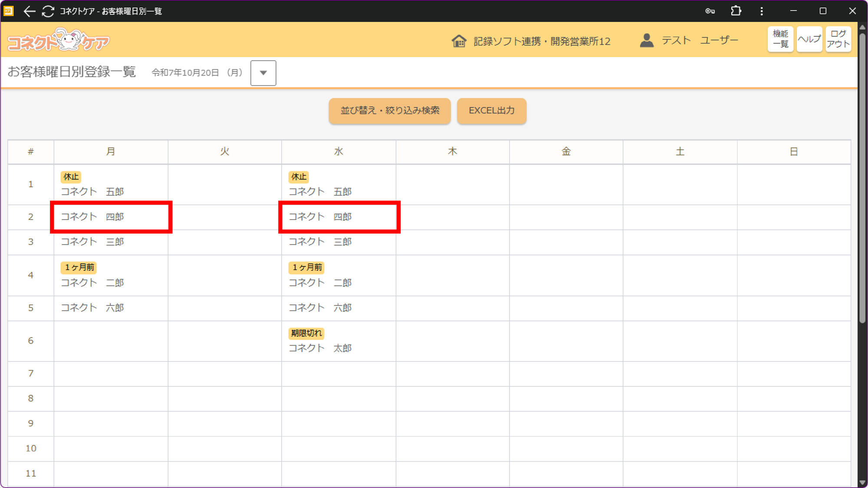
Task: Click the 1ヶ月前 badge on Wednesday
Action: [306, 267]
